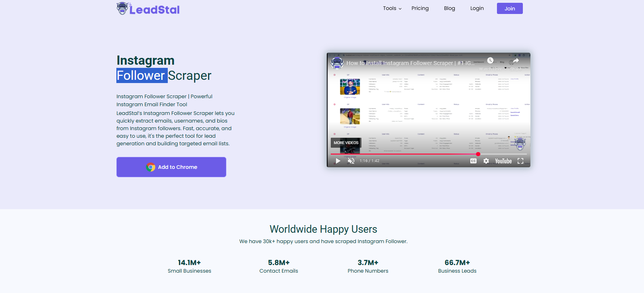Click the Login link

477,8
